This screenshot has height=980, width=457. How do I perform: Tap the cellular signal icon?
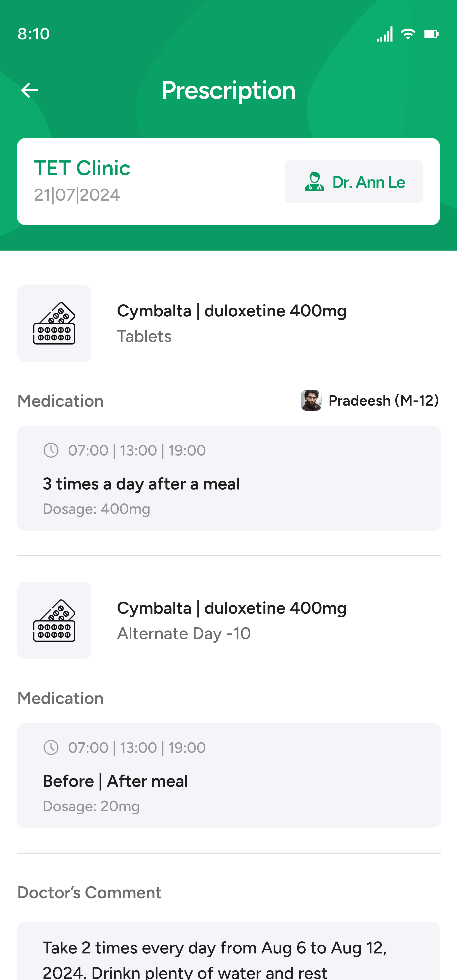click(385, 34)
